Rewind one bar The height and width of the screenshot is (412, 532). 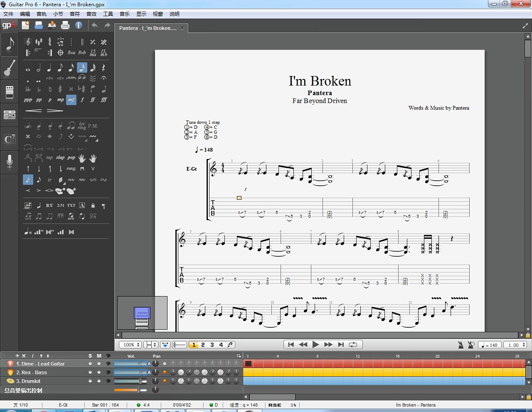[x=303, y=345]
